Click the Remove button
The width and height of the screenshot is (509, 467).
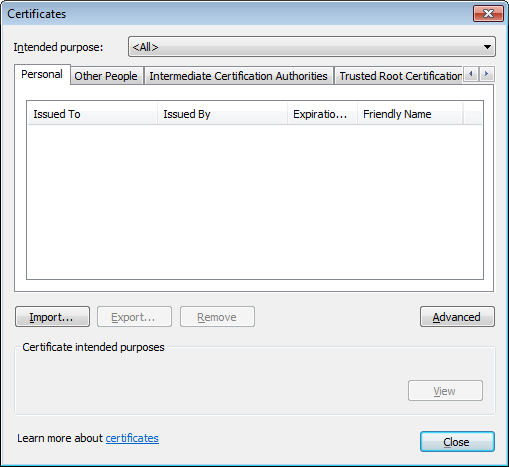217,317
